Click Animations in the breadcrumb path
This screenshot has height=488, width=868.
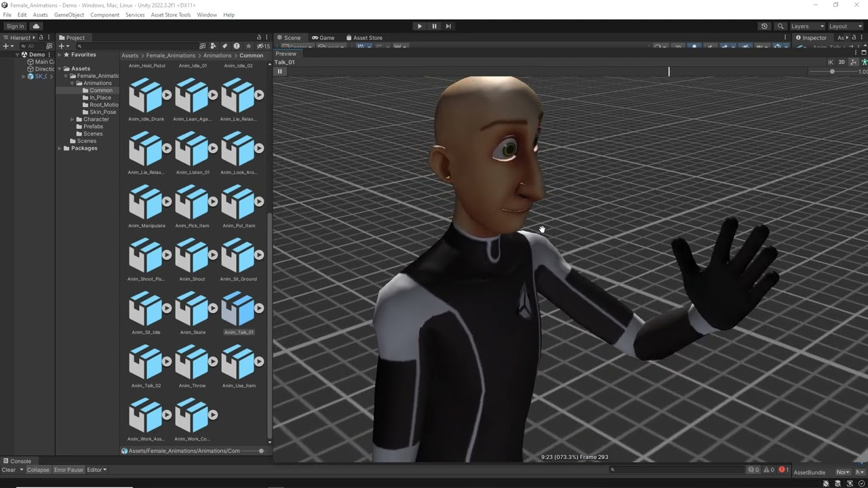(218, 56)
